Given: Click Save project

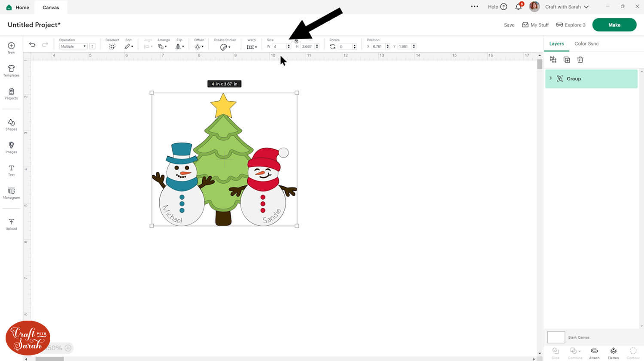Looking at the screenshot, I should 509,25.
